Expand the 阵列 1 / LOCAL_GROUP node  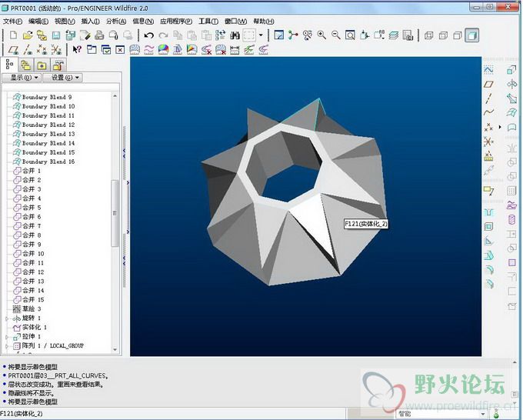pyautogui.click(x=7, y=346)
